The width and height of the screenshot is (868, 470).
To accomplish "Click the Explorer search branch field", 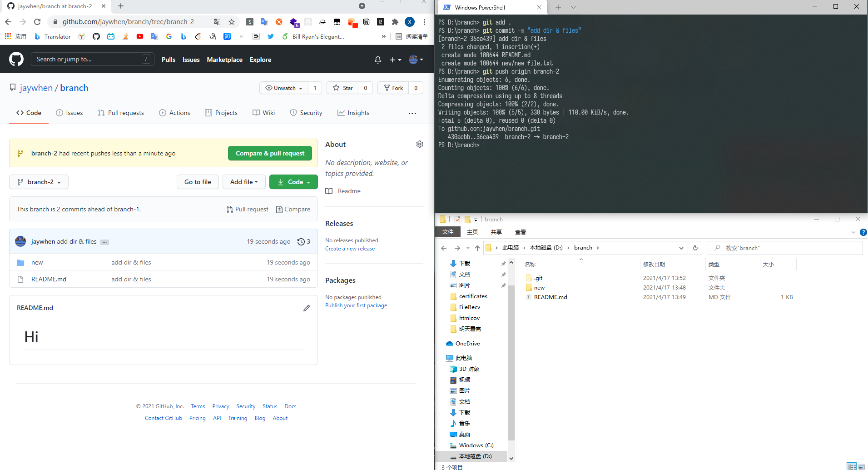I will 785,248.
